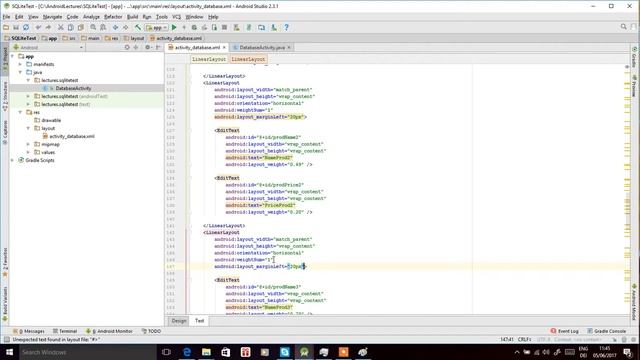Open Microsoft Edge from taskbar
This screenshot has width=640, height=360.
tap(187, 352)
